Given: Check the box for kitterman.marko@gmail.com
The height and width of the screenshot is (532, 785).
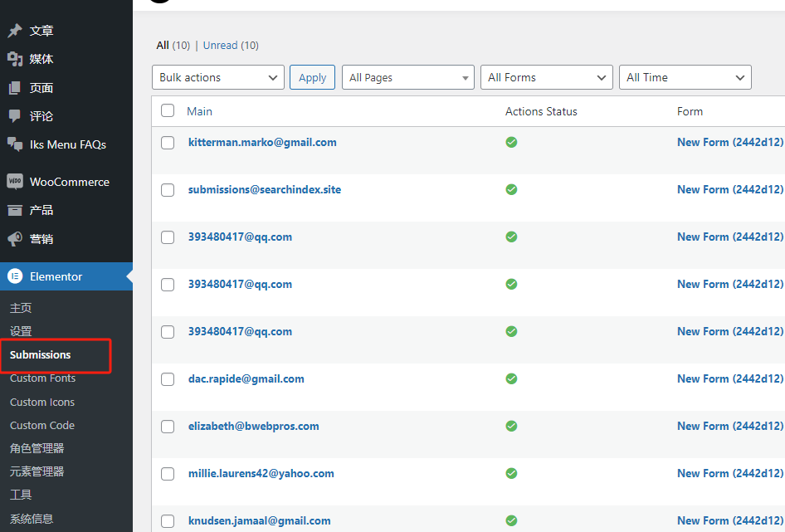Looking at the screenshot, I should (168, 143).
